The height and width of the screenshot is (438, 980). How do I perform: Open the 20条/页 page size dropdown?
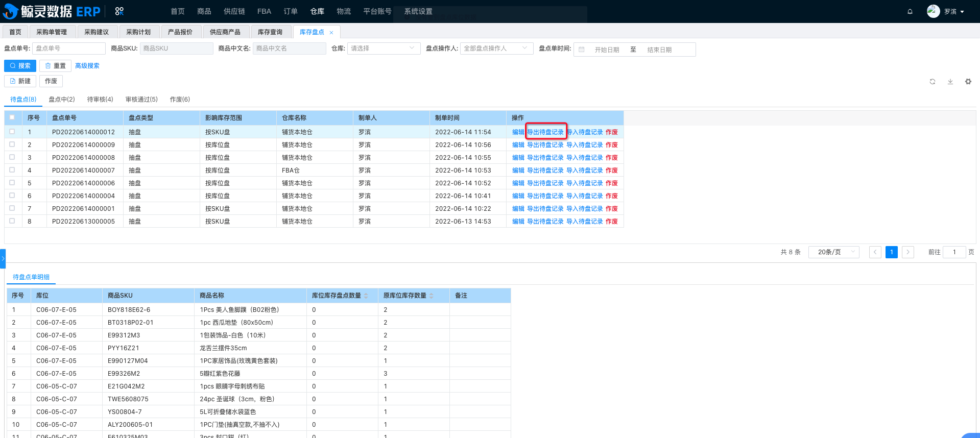[x=834, y=252]
